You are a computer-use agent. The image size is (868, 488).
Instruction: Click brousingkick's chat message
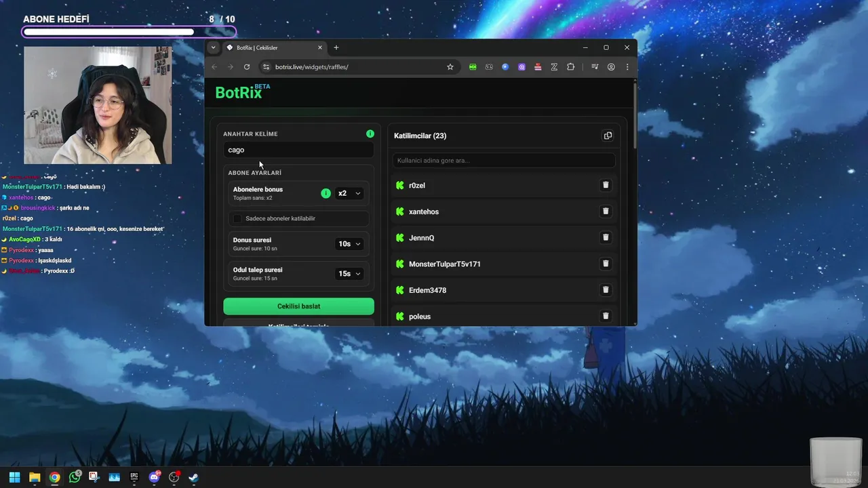(x=45, y=208)
